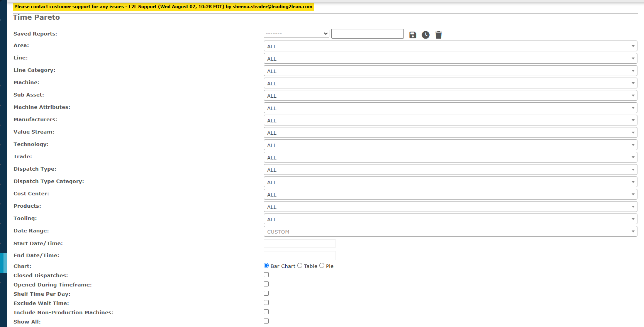Select the Table chart radio button

coord(300,266)
